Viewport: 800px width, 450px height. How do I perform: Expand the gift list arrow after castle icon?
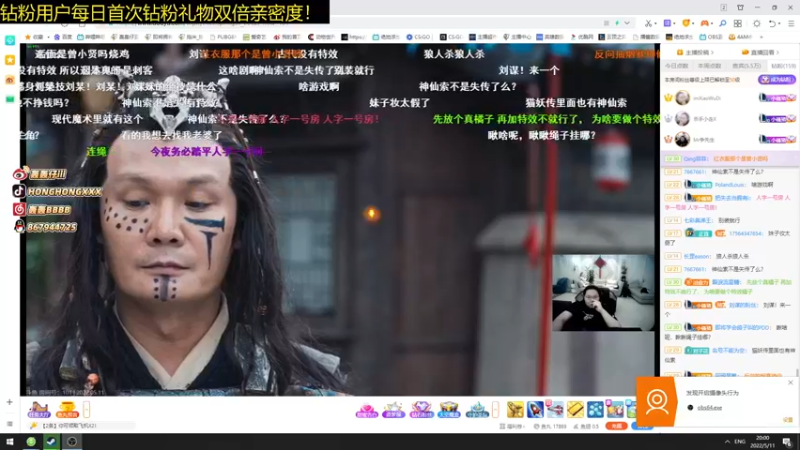coord(495,409)
